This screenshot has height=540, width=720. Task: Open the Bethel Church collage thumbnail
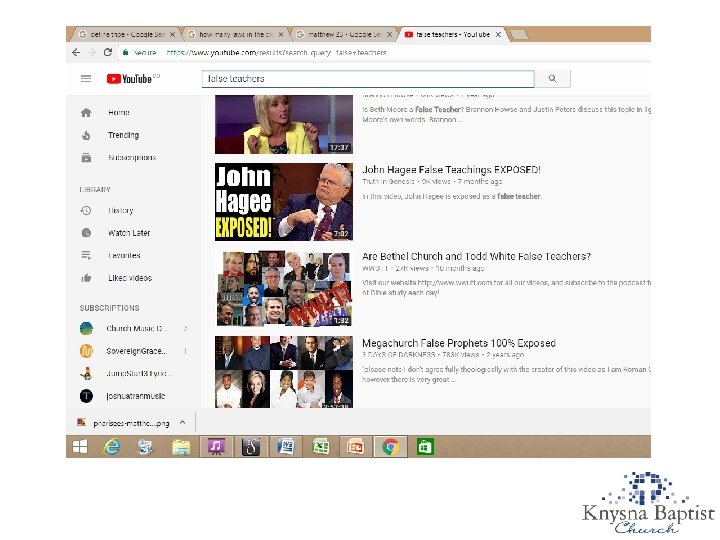pyautogui.click(x=284, y=288)
